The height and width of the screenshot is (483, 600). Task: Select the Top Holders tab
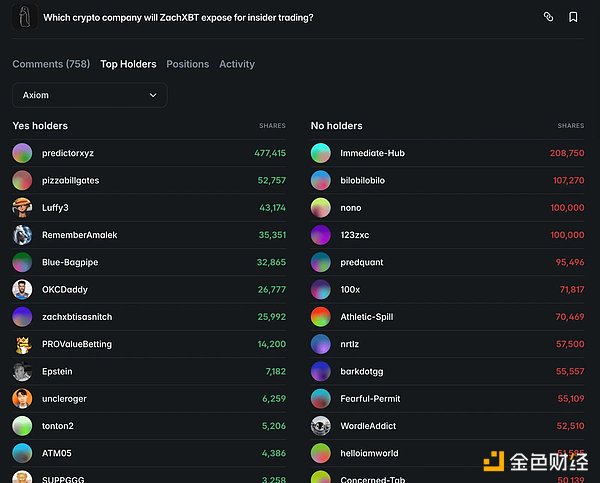pyautogui.click(x=128, y=64)
